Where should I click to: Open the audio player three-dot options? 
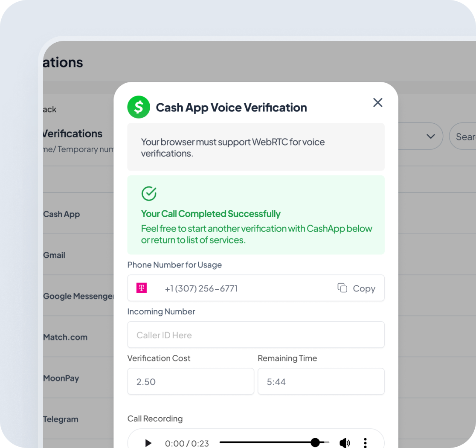365,443
